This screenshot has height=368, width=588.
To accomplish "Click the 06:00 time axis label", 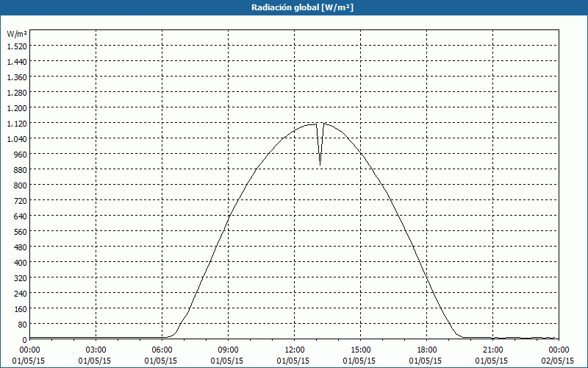I will point(162,350).
